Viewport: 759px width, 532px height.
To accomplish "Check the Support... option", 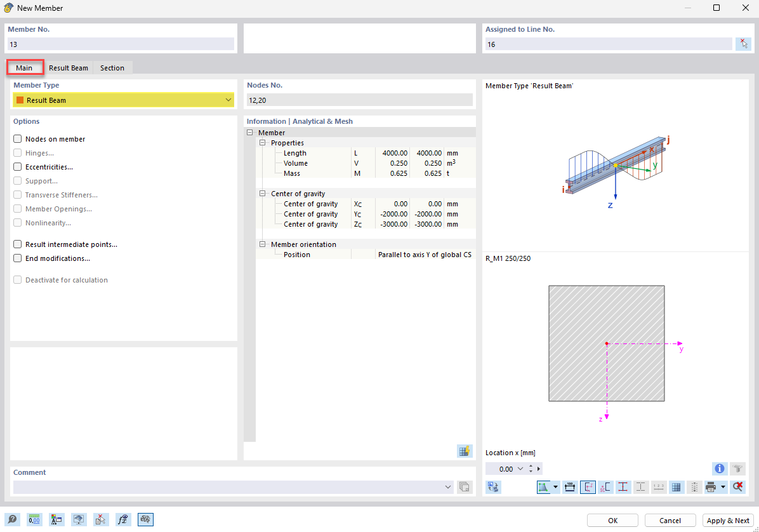I will point(17,181).
